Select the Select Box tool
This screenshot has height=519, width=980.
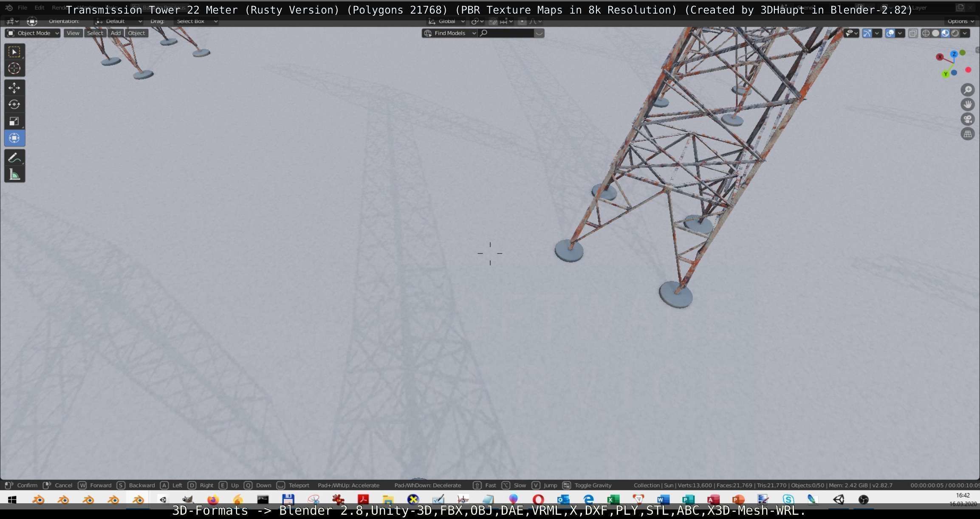click(14, 52)
